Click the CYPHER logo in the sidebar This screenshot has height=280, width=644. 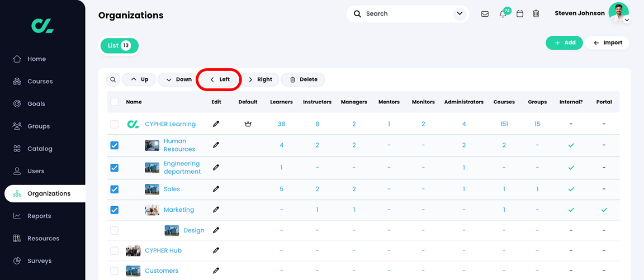coord(42,26)
